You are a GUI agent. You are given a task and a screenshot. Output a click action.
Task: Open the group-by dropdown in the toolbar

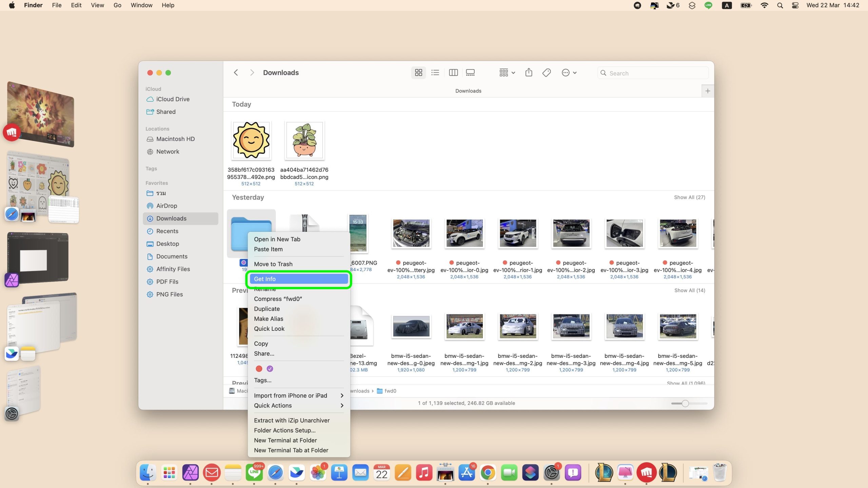tap(507, 73)
